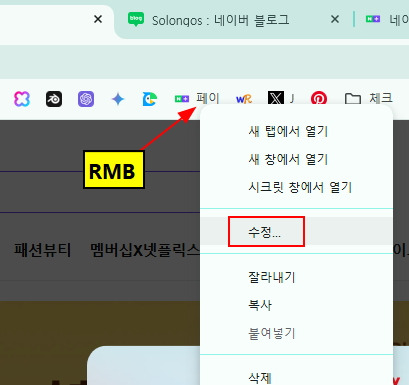Select 복사 in the context menu
Image resolution: width=409 pixels, height=385 pixels.
(x=296, y=305)
